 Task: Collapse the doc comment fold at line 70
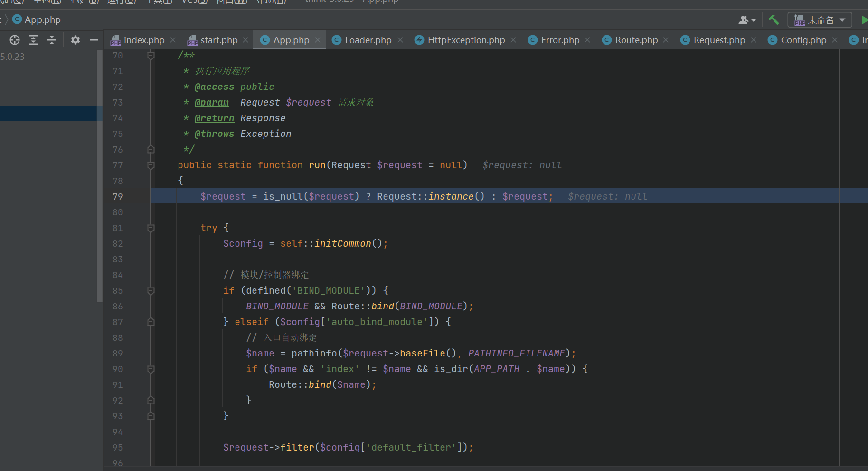(151, 56)
